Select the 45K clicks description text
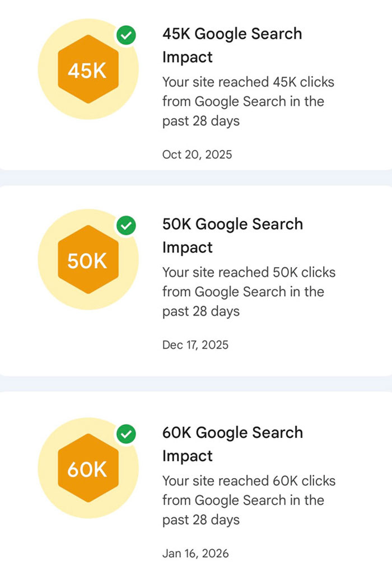 248,101
